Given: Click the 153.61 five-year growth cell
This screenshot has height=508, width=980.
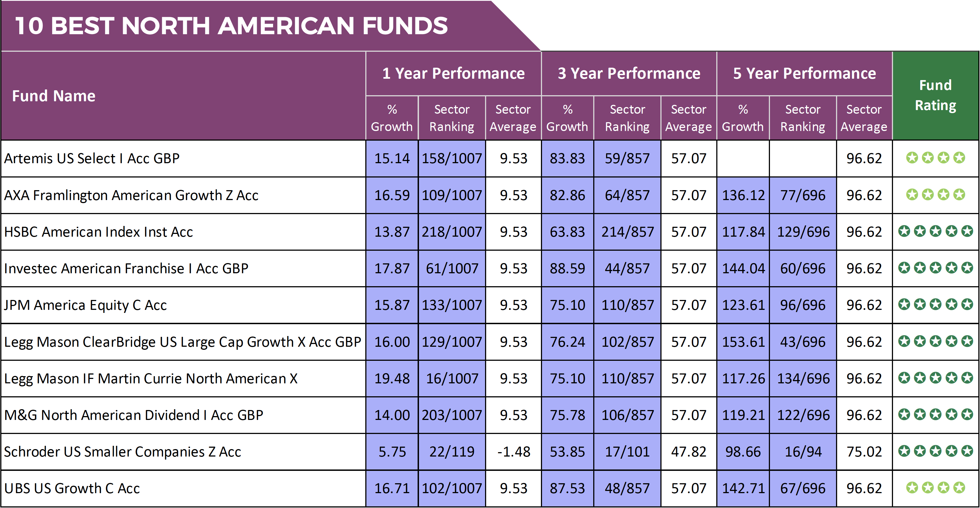Looking at the screenshot, I should click(x=743, y=342).
